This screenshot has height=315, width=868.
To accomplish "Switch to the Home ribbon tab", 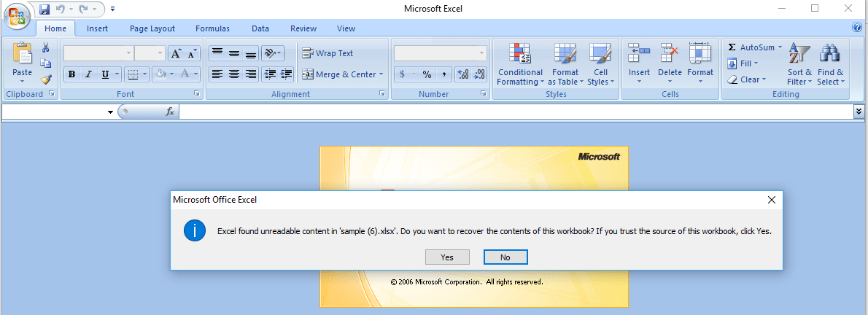I will point(55,28).
